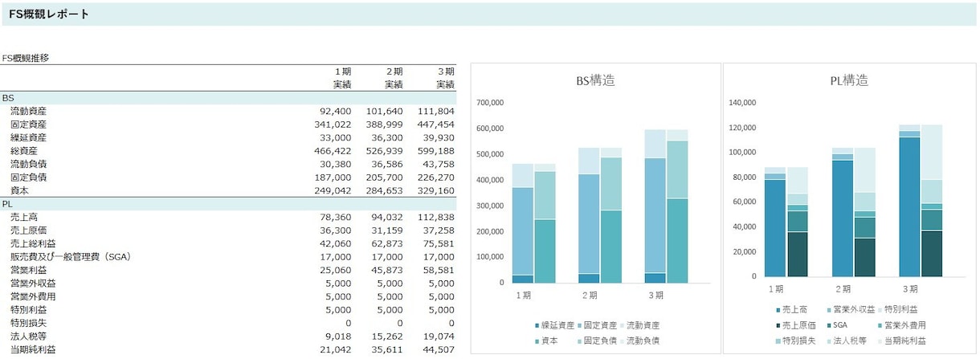
Task: Select cost value 31,159
Action: [x=387, y=230]
